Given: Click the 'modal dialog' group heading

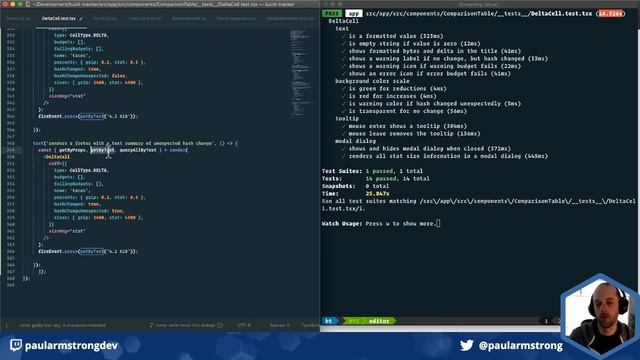Looking at the screenshot, I should (355, 141).
